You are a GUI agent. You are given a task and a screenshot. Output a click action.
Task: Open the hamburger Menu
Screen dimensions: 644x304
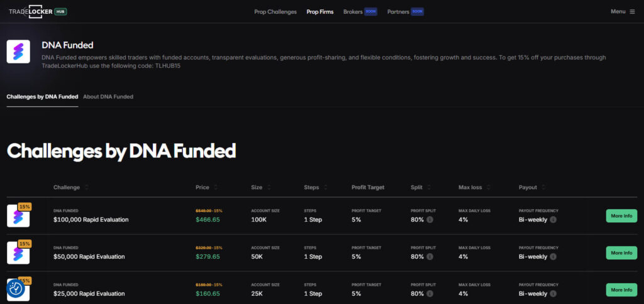623,11
